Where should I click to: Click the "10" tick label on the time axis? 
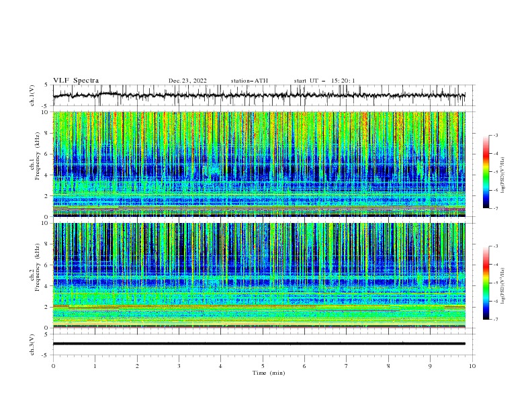(472, 366)
